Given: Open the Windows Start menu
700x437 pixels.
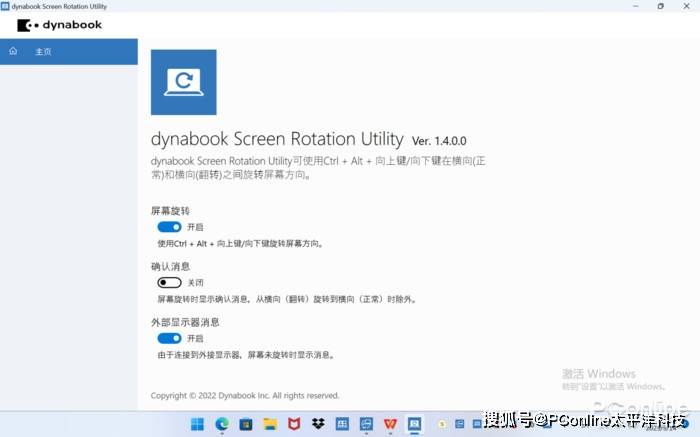Looking at the screenshot, I should (197, 424).
